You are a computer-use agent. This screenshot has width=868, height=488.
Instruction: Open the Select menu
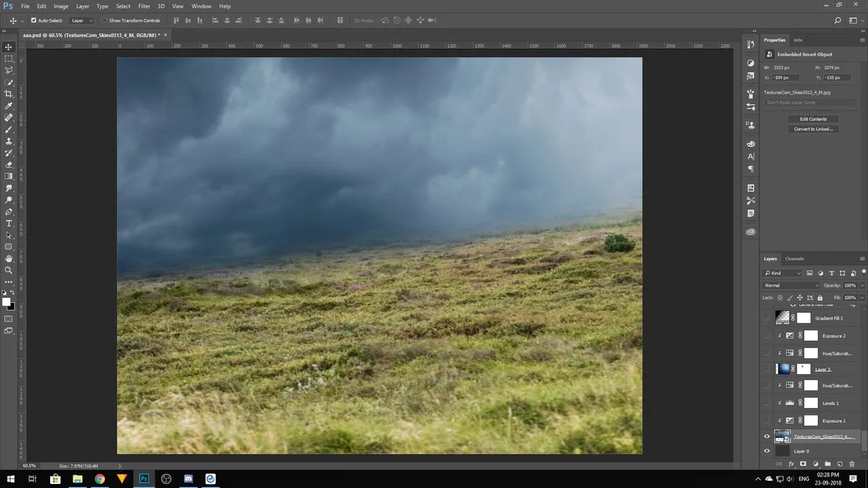click(x=123, y=6)
